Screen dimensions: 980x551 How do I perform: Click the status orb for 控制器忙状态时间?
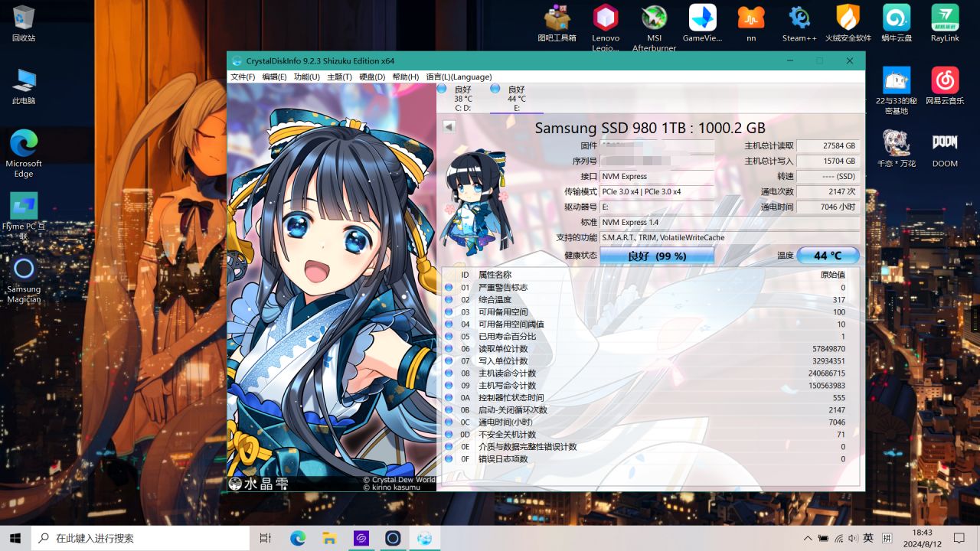coord(449,398)
